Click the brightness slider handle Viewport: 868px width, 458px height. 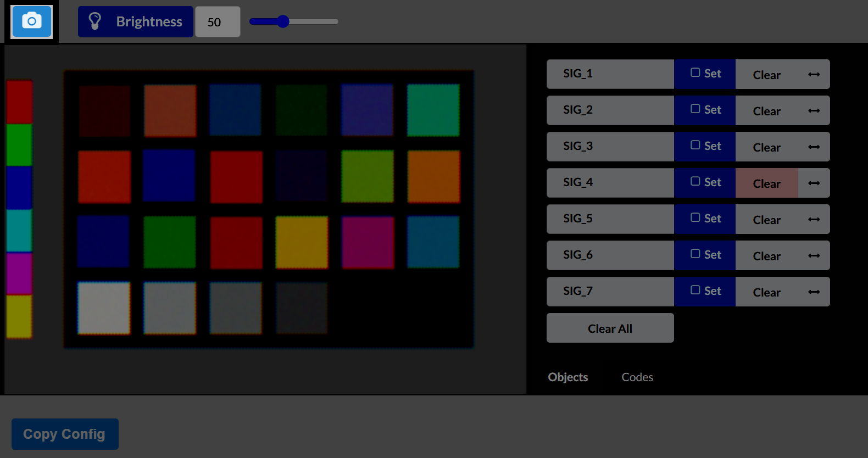pos(283,21)
